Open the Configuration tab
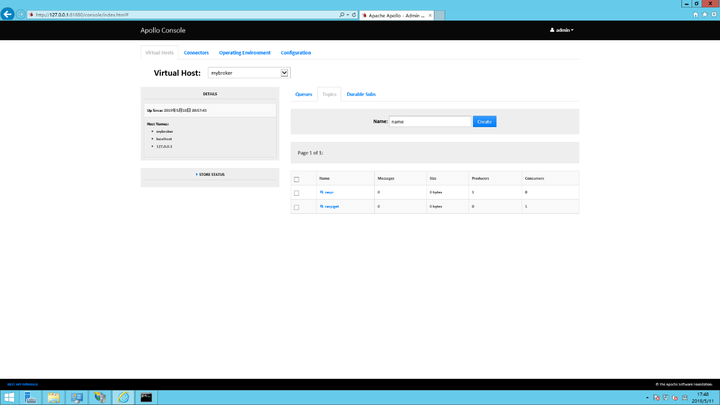 (296, 53)
